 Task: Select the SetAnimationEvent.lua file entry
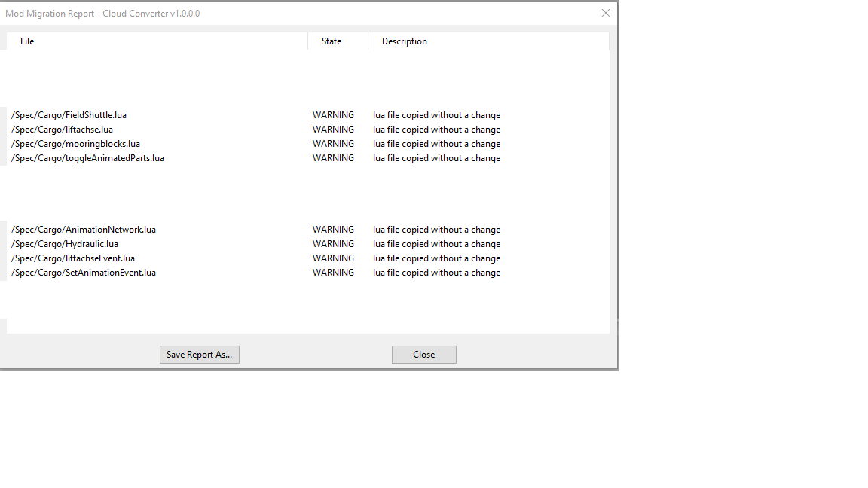click(84, 273)
